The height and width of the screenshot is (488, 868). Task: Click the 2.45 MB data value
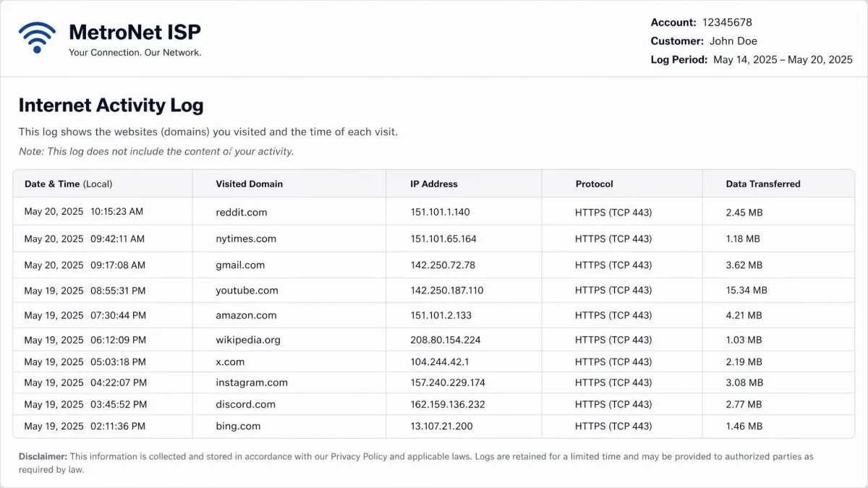(x=744, y=213)
